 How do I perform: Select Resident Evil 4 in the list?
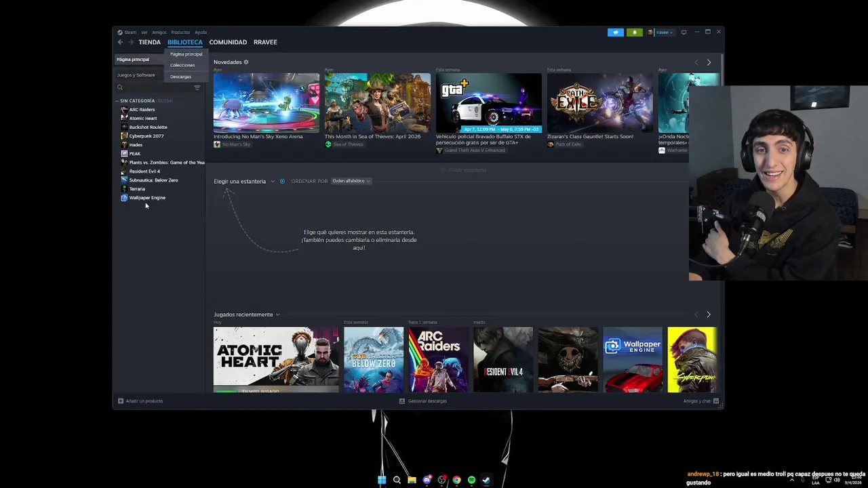(x=144, y=171)
